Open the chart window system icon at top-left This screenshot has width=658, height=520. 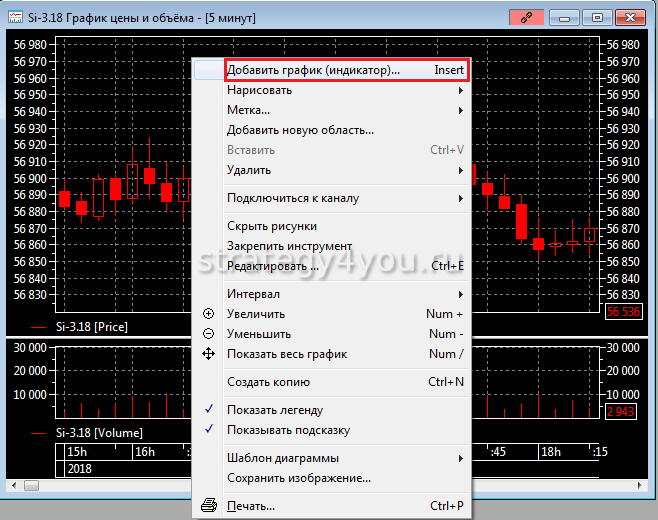17,17
